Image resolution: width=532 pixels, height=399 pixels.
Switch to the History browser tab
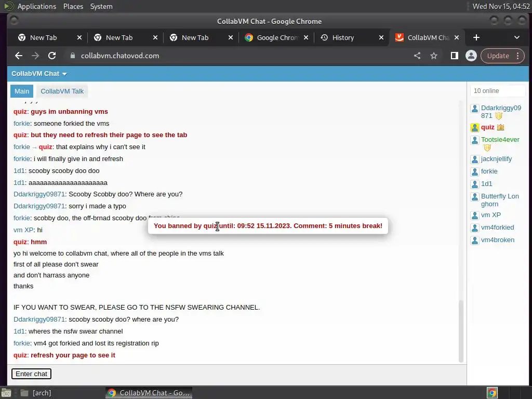click(352, 37)
